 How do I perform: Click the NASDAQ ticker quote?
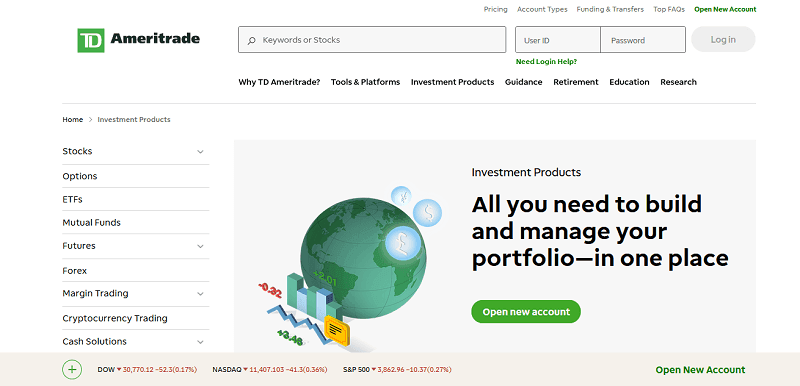[269, 370]
